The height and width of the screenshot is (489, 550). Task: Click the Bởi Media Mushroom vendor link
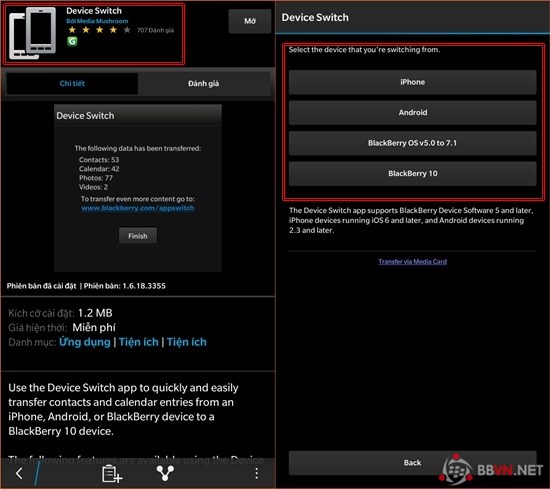97,21
